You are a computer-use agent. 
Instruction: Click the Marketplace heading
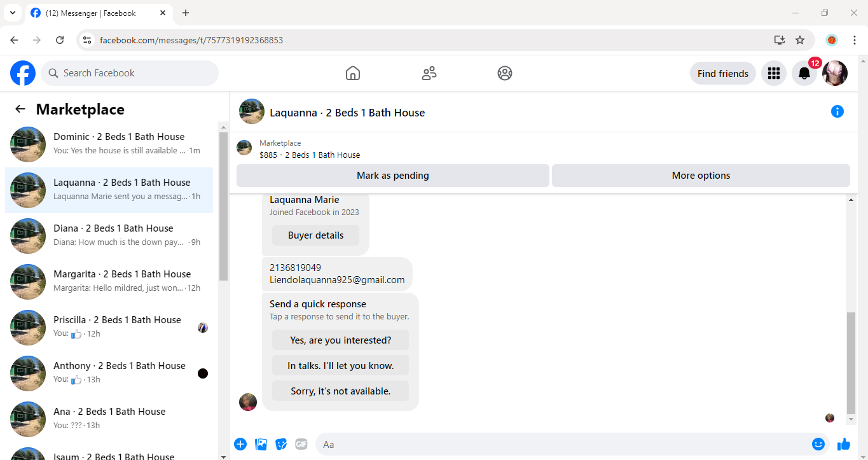80,109
